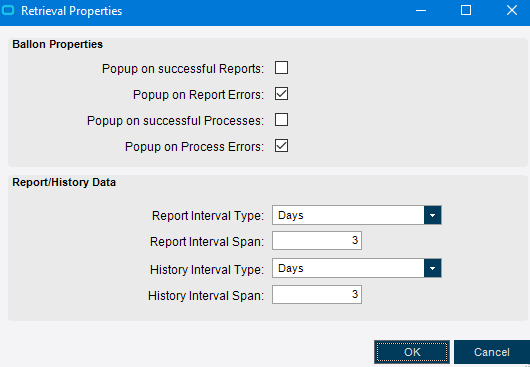Screen dimensions: 530x367
Task: Click the Popup on successful Reports label
Action: (183, 69)
